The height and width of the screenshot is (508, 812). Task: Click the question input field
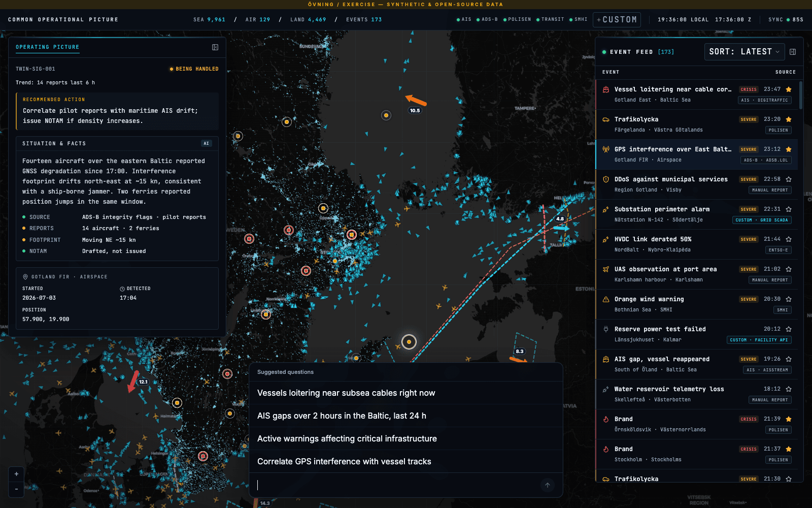pos(396,485)
